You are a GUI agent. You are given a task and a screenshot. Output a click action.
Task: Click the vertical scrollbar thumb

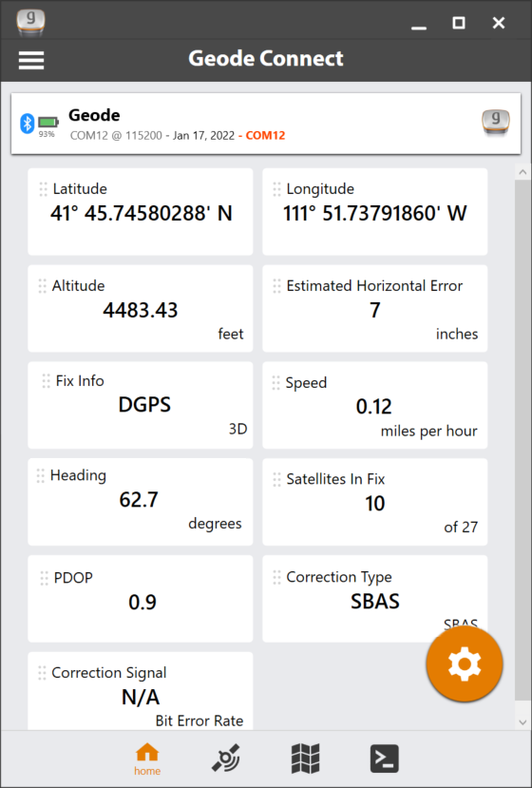click(522, 439)
